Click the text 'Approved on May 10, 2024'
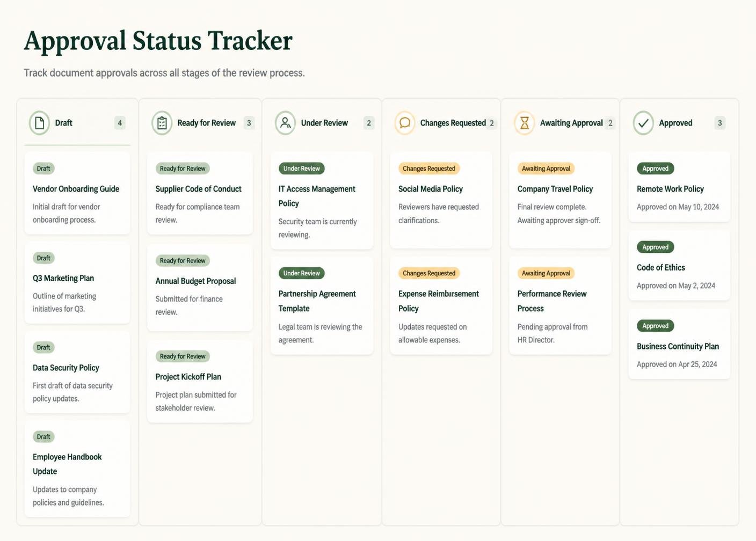The height and width of the screenshot is (541, 756). click(678, 207)
